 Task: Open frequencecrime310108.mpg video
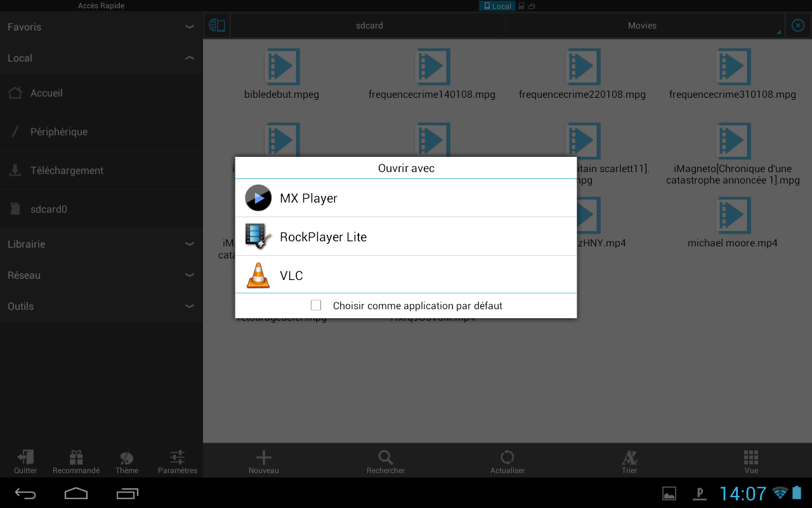733,75
